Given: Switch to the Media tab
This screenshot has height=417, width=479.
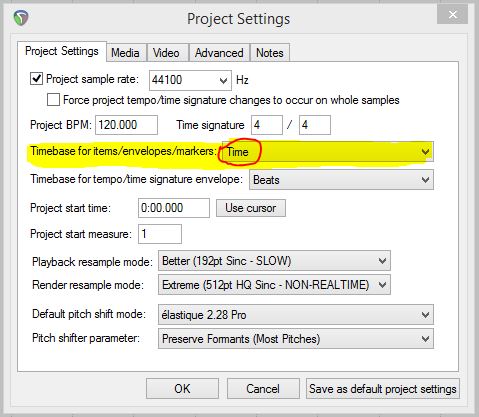Looking at the screenshot, I should click(125, 53).
